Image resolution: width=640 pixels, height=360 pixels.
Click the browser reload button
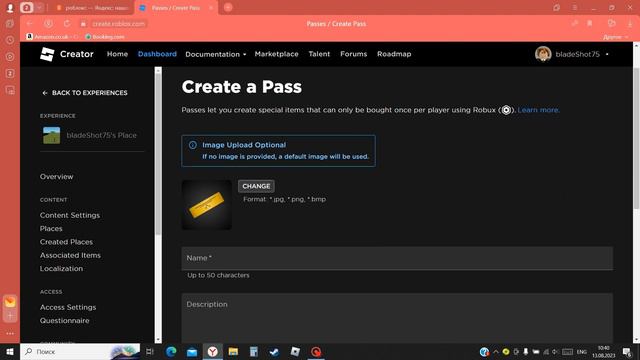(67, 24)
